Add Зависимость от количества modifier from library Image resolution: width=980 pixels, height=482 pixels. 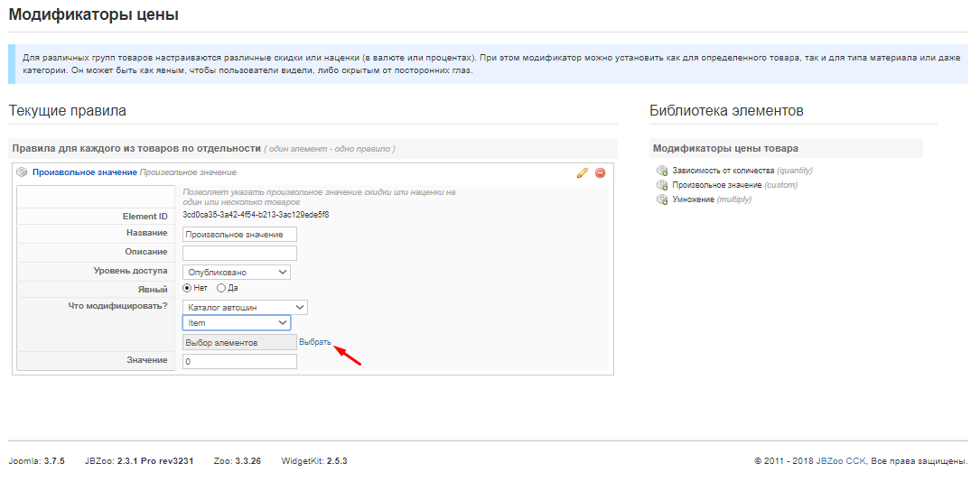point(723,171)
